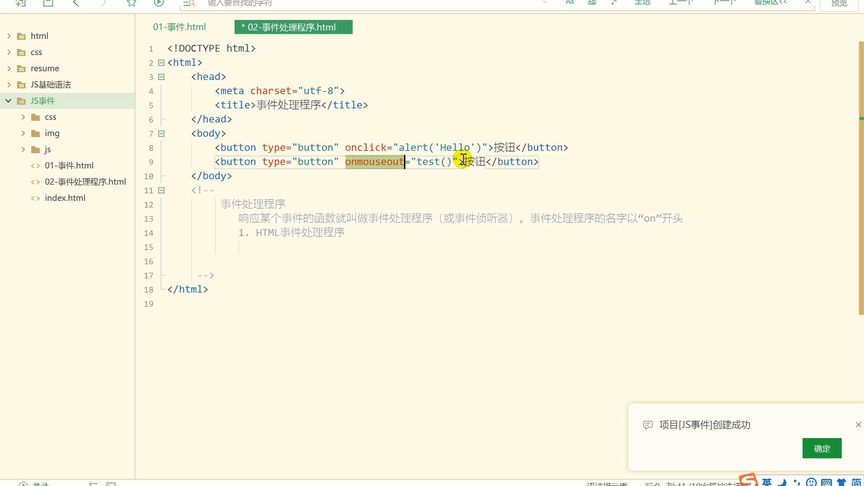864x486 pixels.
Task: Click the resume folder icon in project tree
Action: [x=21, y=68]
